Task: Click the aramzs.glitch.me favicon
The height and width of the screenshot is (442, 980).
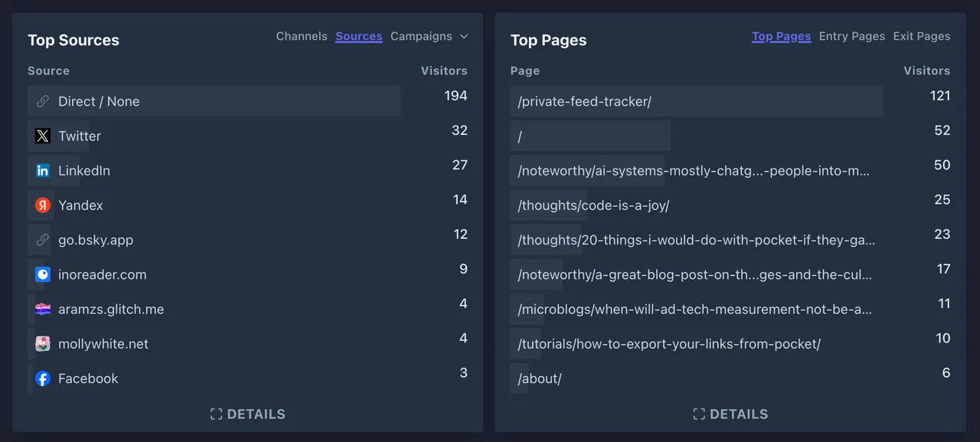Action: [x=42, y=309]
